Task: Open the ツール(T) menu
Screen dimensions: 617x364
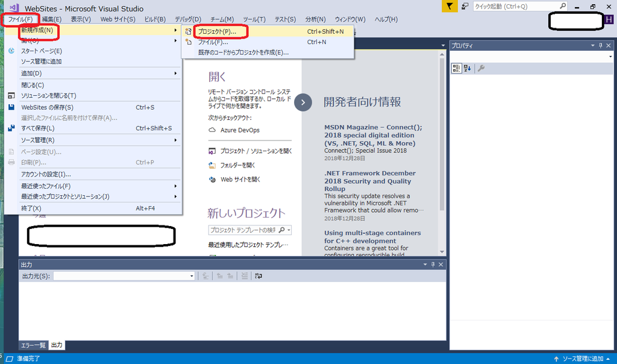Action: coord(254,19)
